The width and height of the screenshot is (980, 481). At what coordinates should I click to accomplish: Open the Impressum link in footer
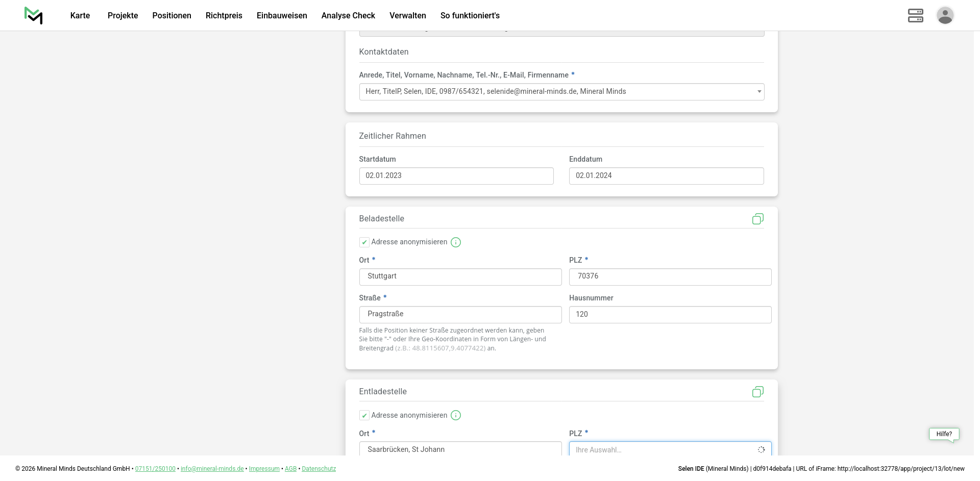264,469
